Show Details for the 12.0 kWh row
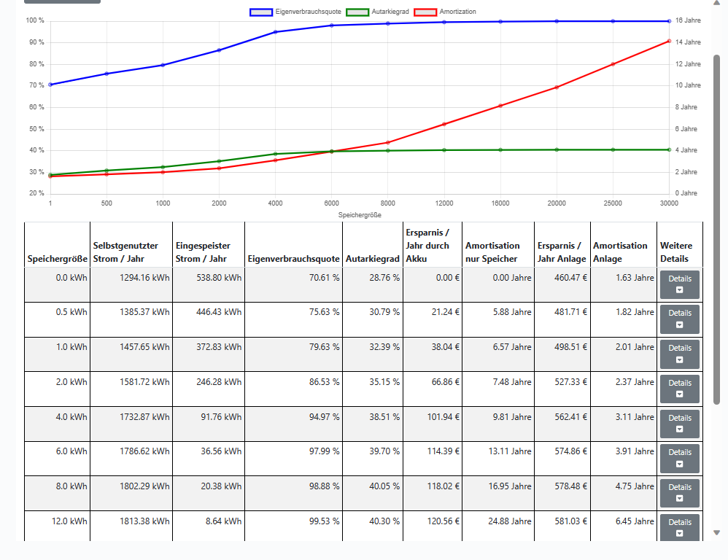 [x=680, y=528]
